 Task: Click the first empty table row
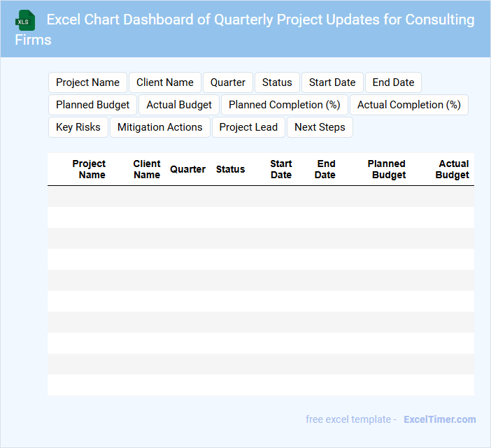[260, 196]
